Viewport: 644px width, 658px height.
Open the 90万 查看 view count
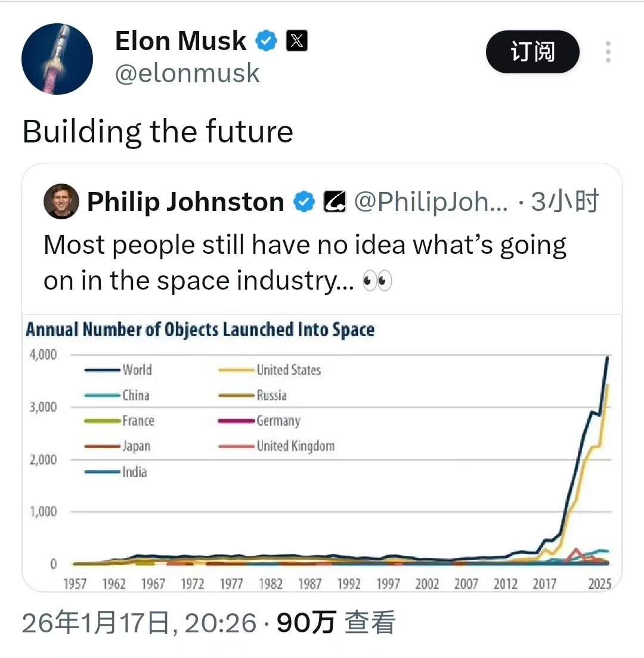point(336,623)
